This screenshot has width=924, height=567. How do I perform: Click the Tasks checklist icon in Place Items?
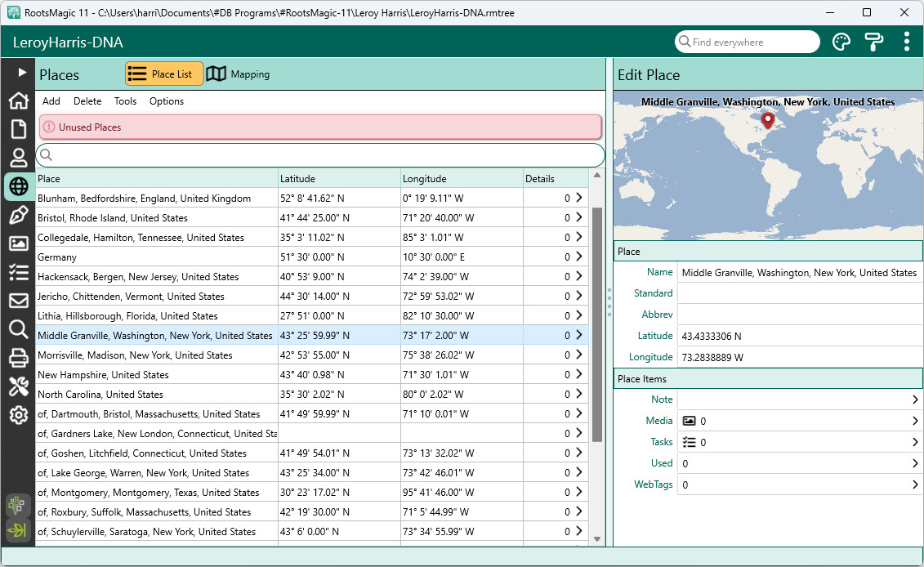pos(689,442)
